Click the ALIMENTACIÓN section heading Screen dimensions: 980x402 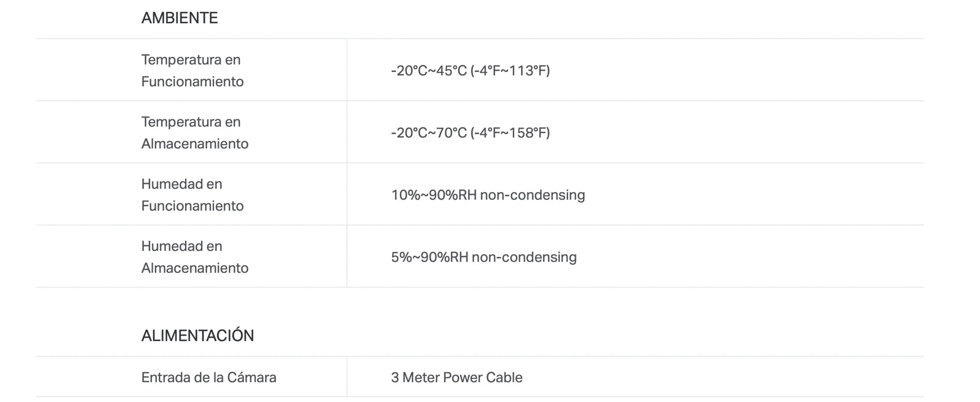(x=197, y=335)
